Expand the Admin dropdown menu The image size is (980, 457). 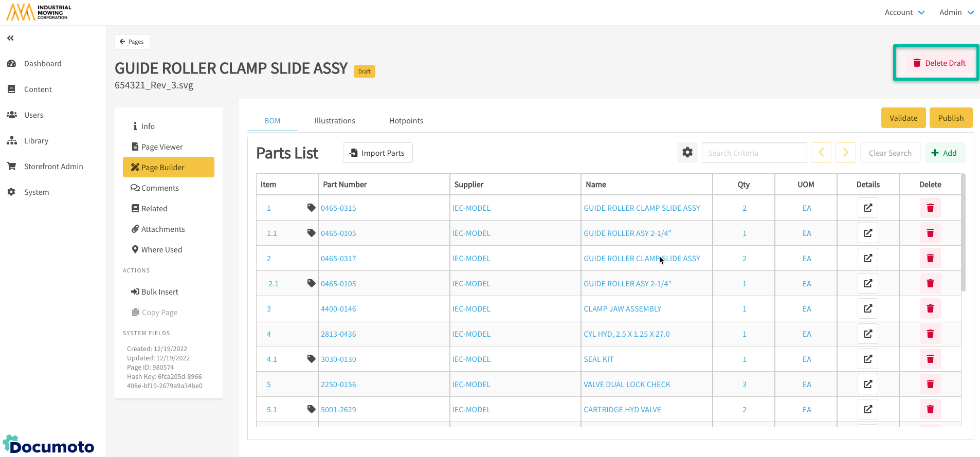(956, 12)
